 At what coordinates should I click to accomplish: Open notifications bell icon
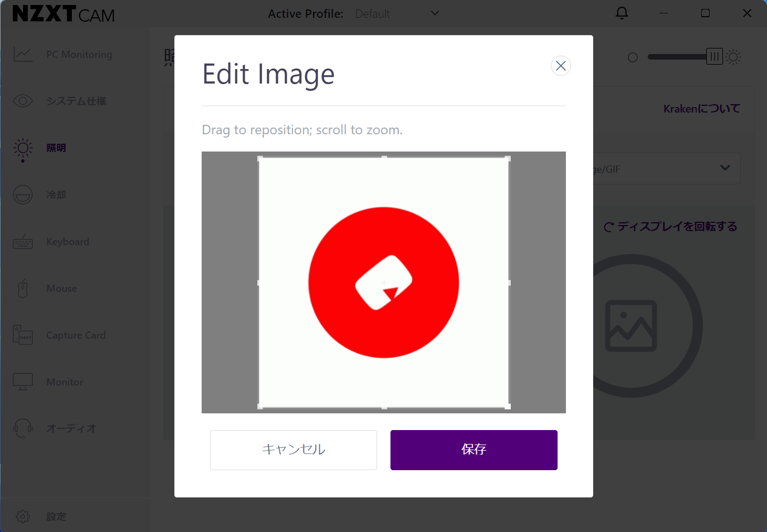click(x=622, y=13)
